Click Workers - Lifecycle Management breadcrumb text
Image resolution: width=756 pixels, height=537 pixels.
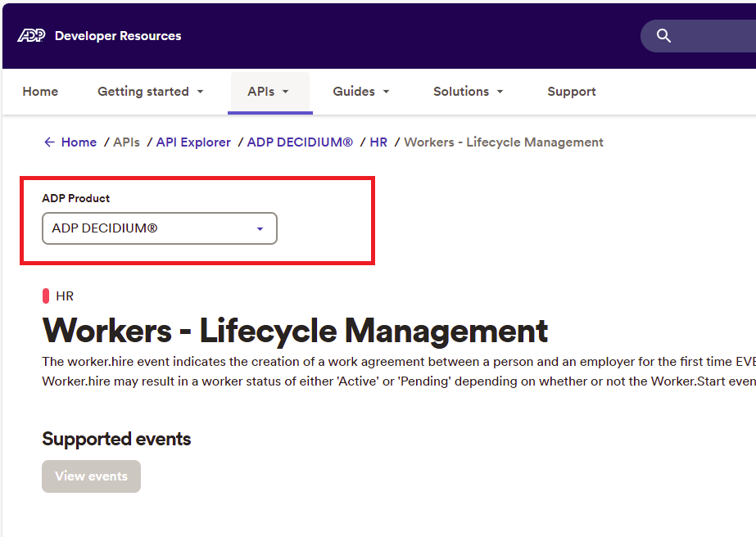504,142
